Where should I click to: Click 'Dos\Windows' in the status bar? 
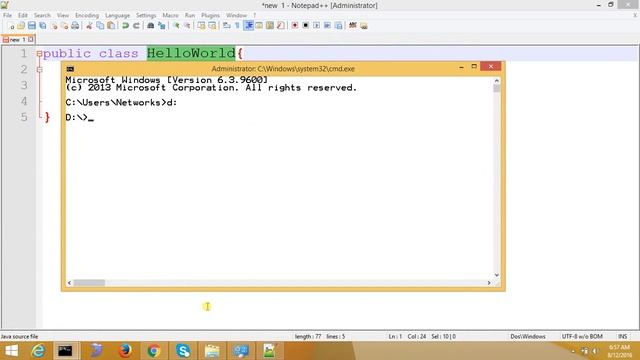pyautogui.click(x=528, y=336)
